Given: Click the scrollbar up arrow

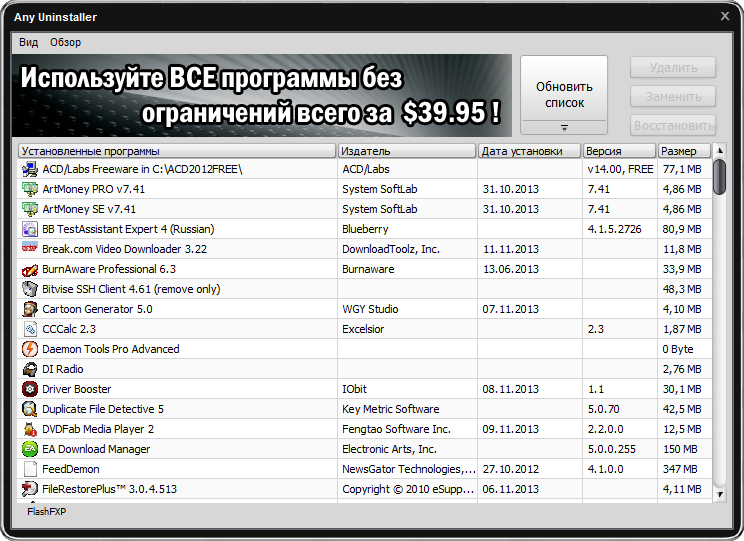Looking at the screenshot, I should click(x=720, y=151).
